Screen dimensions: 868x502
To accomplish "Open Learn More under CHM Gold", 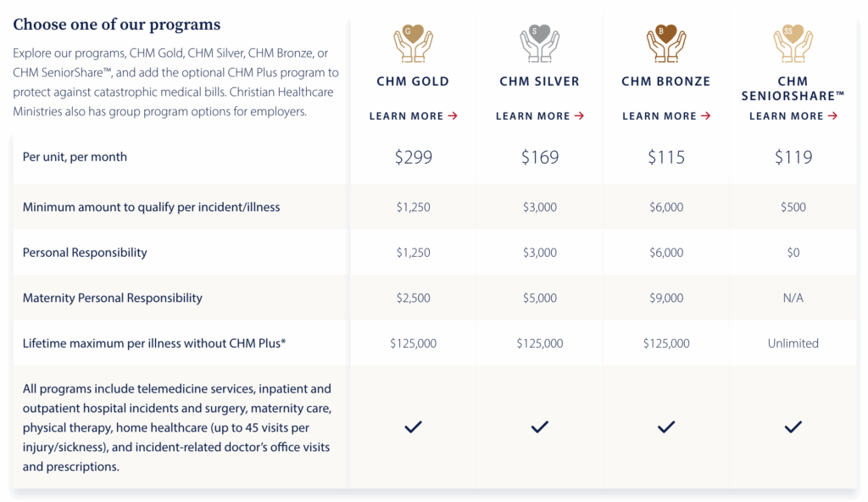I will [413, 116].
